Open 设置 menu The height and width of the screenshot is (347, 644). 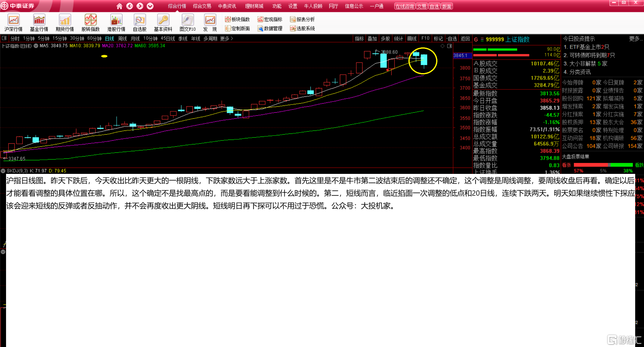point(293,6)
